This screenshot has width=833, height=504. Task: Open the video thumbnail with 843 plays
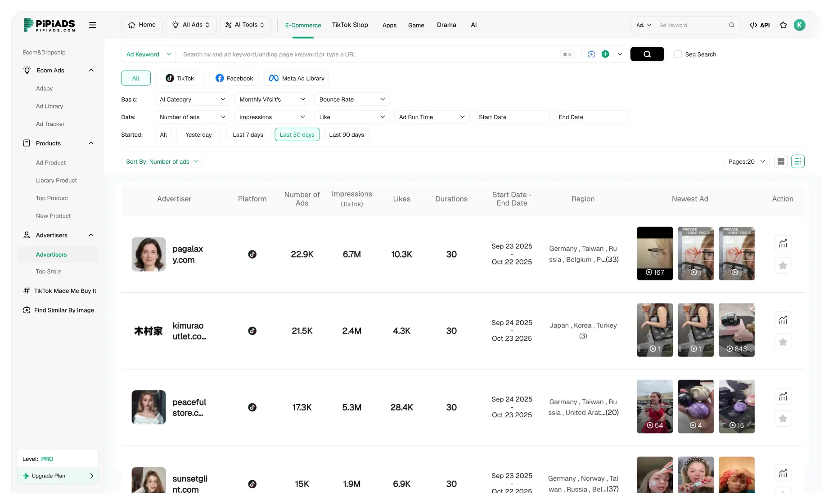(737, 330)
